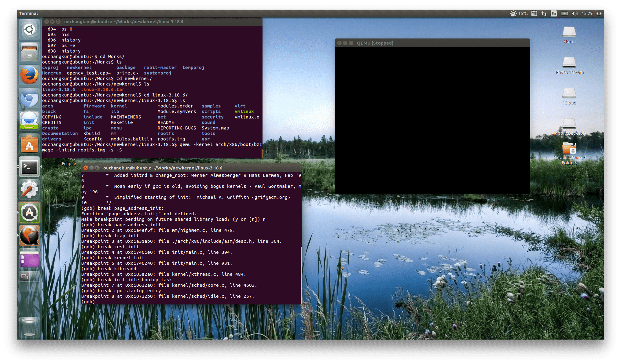The image size is (621, 364).
Task: Open the Ubuntu Dash home launcher
Action: pos(29,30)
